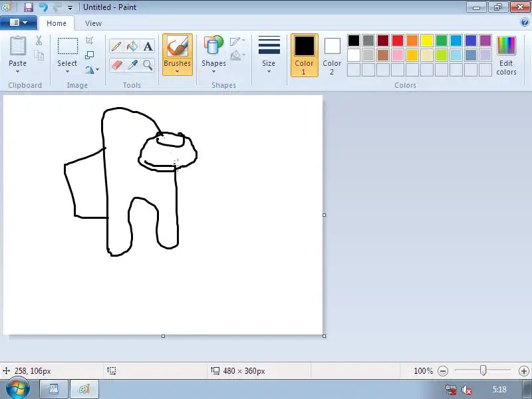Screen dimensions: 532x399
Task: Click the Undo arrow in quick access toolbar
Action: (43, 7)
